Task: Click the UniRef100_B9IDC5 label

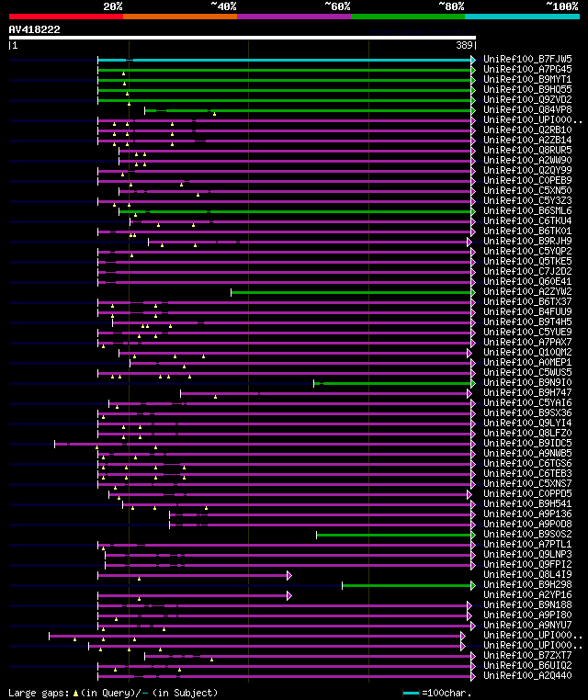Action: [x=527, y=443]
